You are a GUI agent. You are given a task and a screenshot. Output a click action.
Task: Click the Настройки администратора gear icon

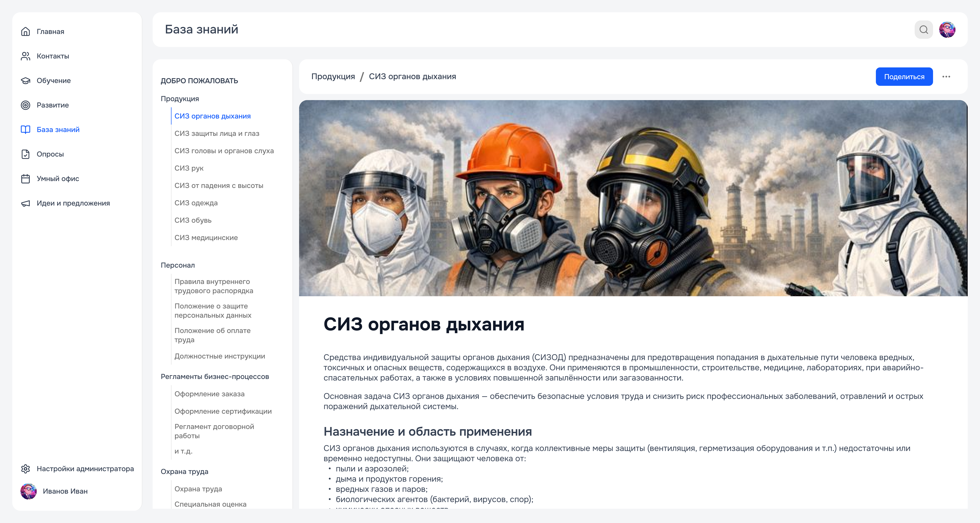26,469
